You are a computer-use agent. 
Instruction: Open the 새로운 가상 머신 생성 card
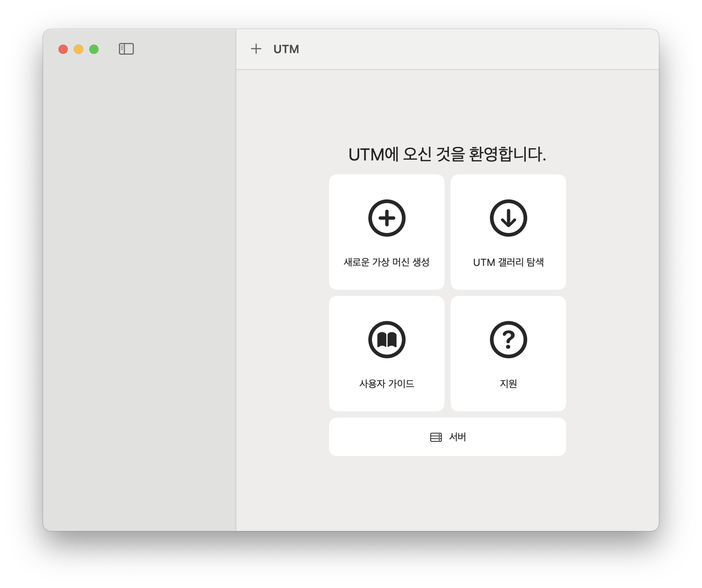coord(386,232)
